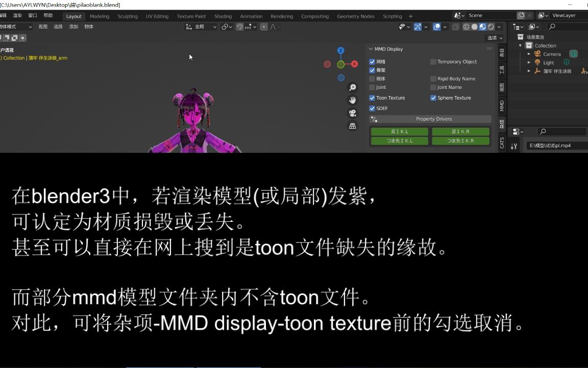Select the zoom magnifier icon in viewport
The height and width of the screenshot is (368, 588).
pos(352,87)
